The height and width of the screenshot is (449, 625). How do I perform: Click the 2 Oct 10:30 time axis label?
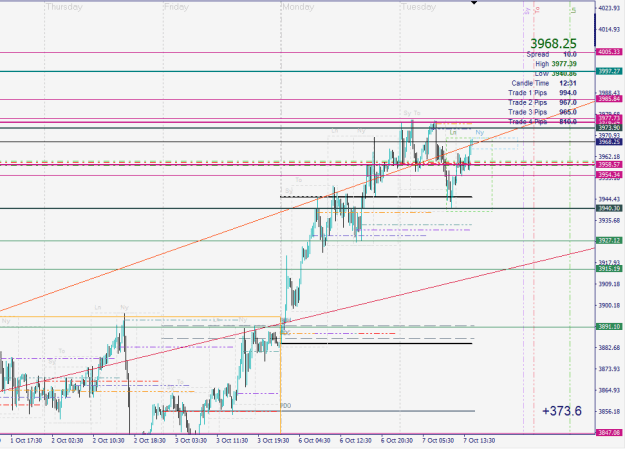108,441
